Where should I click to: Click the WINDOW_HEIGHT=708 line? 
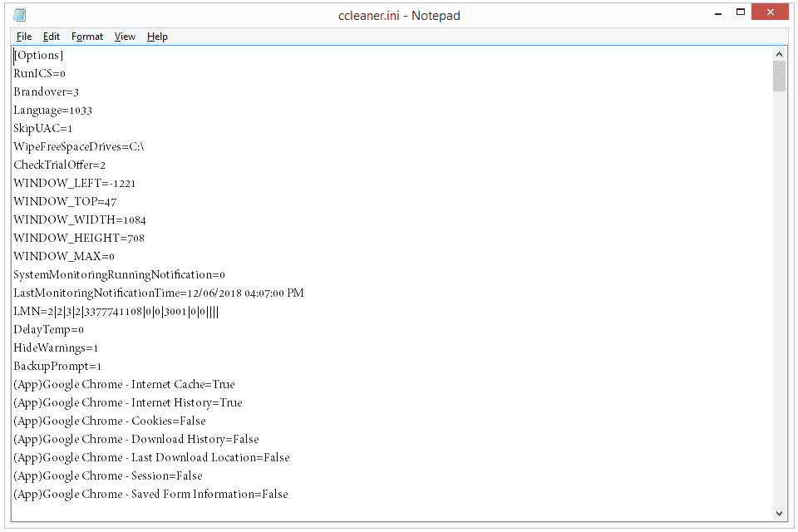point(79,239)
